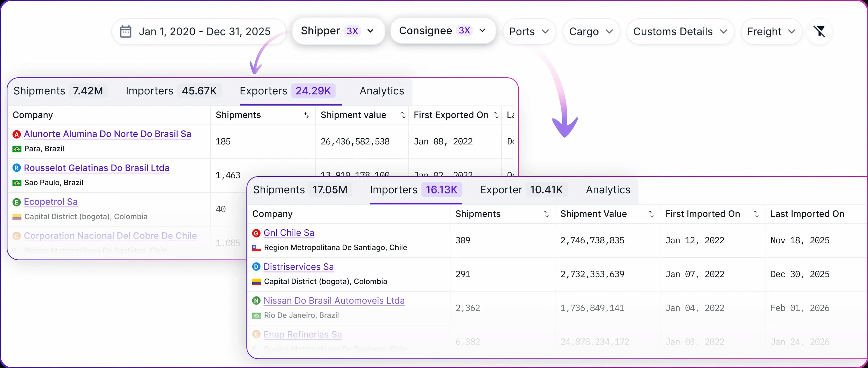Image resolution: width=868 pixels, height=368 pixels.
Task: Open the Shipper filter dropdown
Action: point(338,31)
